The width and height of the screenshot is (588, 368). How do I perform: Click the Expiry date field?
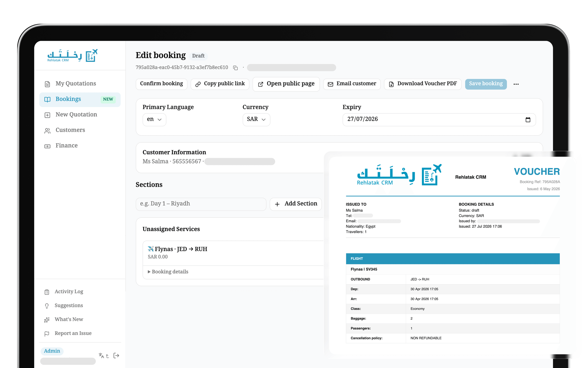tap(439, 119)
